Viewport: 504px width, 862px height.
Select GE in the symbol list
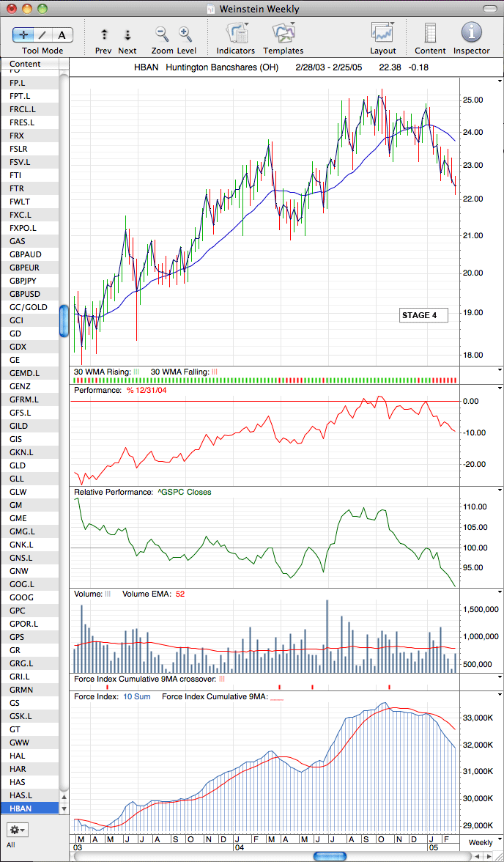point(30,359)
